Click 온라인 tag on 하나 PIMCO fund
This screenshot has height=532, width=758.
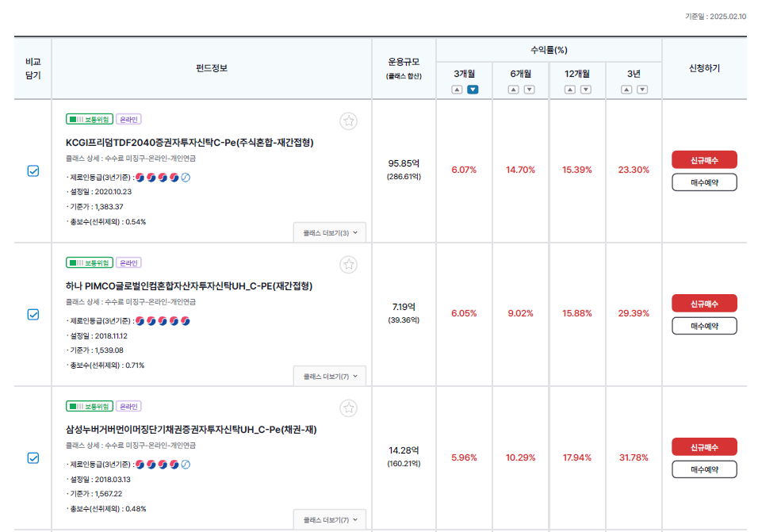pos(128,263)
